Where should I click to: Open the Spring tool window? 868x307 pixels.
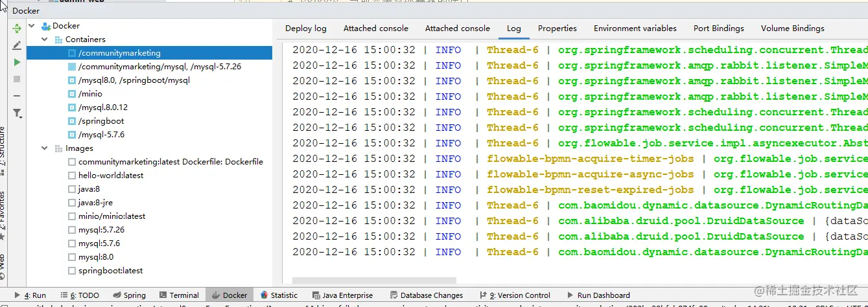pyautogui.click(x=129, y=295)
